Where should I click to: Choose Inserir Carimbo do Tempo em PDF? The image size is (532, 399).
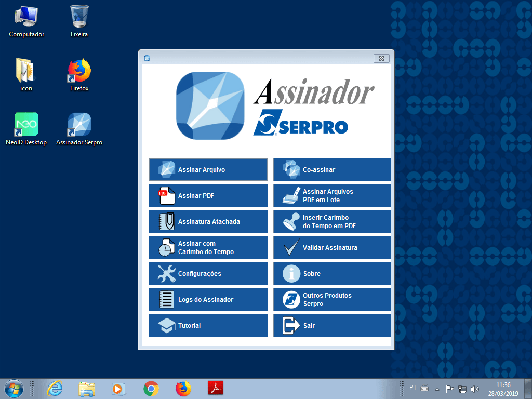coord(332,221)
